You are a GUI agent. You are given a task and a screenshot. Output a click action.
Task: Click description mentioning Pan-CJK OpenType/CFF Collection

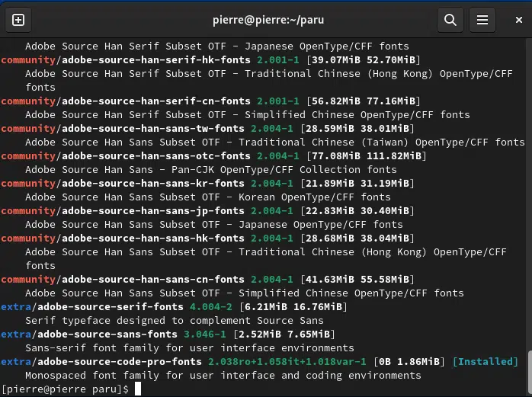coord(211,170)
